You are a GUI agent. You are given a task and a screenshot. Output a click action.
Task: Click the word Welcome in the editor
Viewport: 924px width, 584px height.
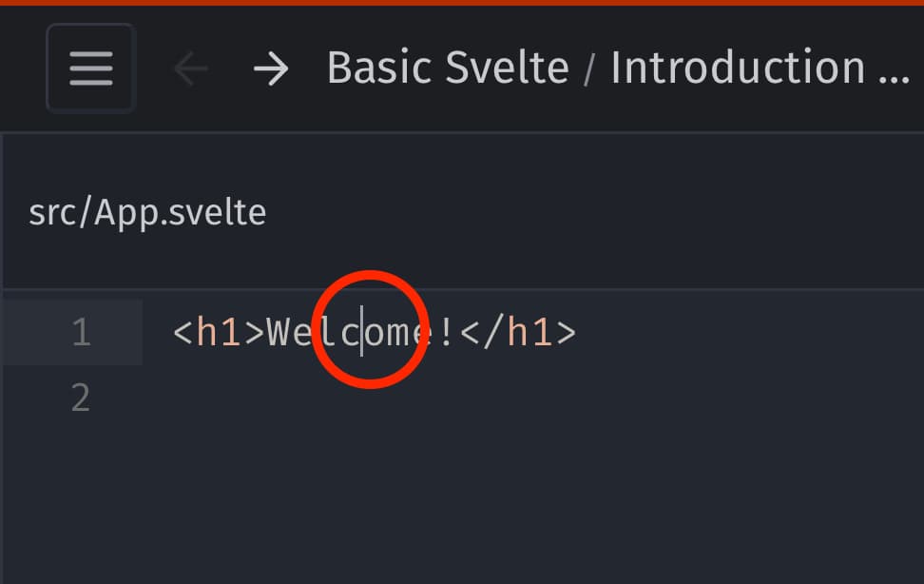[349, 332]
